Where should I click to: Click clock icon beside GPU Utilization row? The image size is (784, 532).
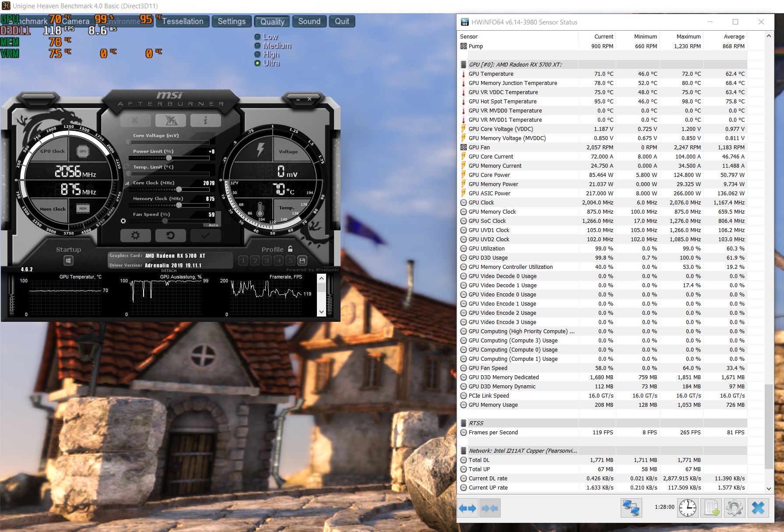[464, 248]
